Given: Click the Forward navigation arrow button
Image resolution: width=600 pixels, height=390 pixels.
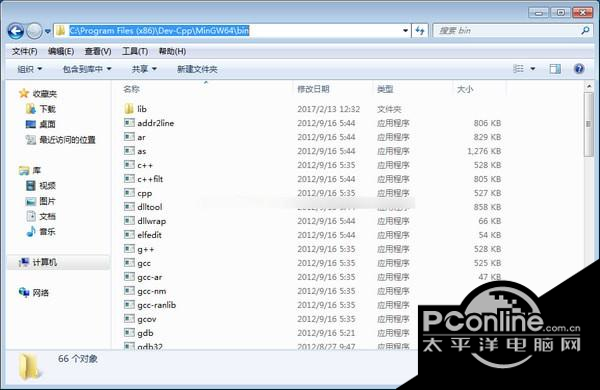Looking at the screenshot, I should [x=34, y=31].
